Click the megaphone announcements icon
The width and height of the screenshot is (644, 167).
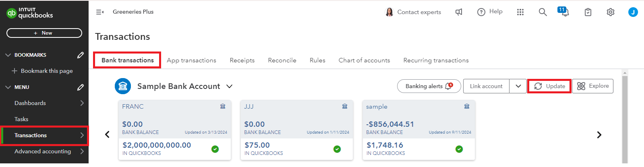(x=459, y=12)
